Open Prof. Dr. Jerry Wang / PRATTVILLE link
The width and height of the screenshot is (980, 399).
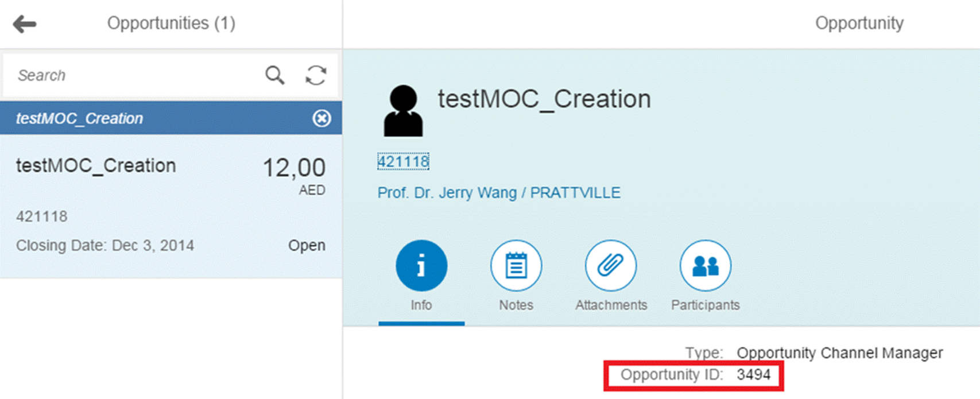pos(499,193)
